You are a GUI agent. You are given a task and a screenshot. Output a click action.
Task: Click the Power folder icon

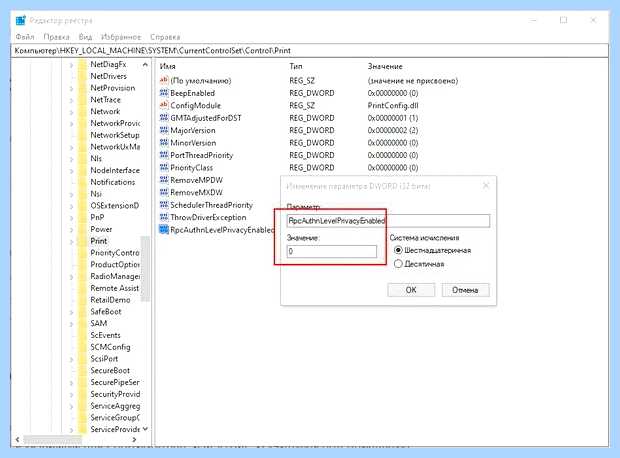click(x=82, y=229)
